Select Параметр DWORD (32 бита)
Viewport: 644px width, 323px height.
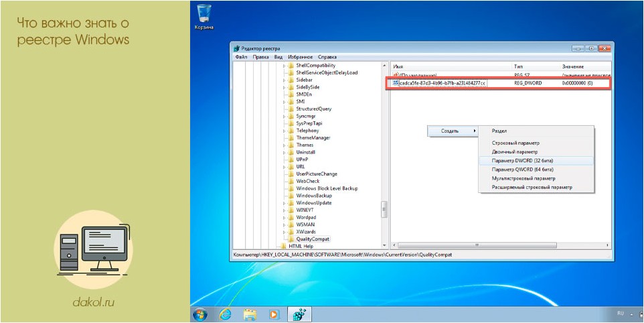[536, 161]
